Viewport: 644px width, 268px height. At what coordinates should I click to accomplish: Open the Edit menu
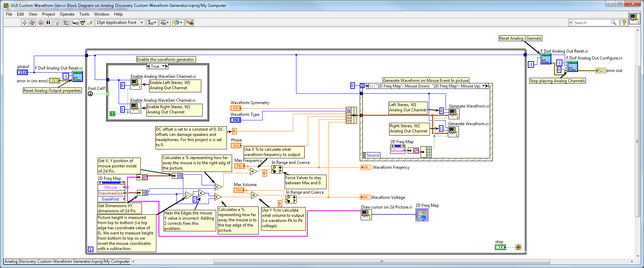20,14
